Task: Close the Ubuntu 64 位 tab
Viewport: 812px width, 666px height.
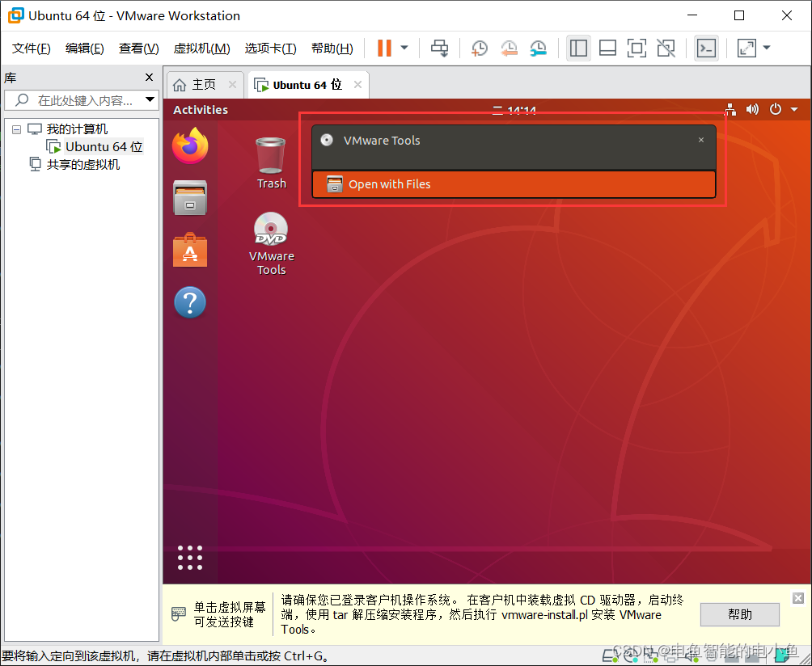Action: click(357, 84)
